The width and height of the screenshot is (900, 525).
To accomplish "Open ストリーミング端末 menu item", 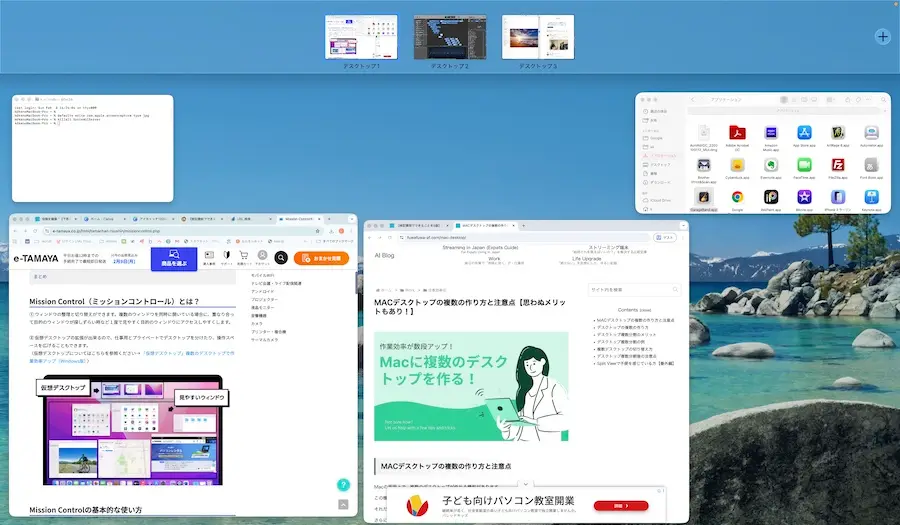I will (608, 249).
